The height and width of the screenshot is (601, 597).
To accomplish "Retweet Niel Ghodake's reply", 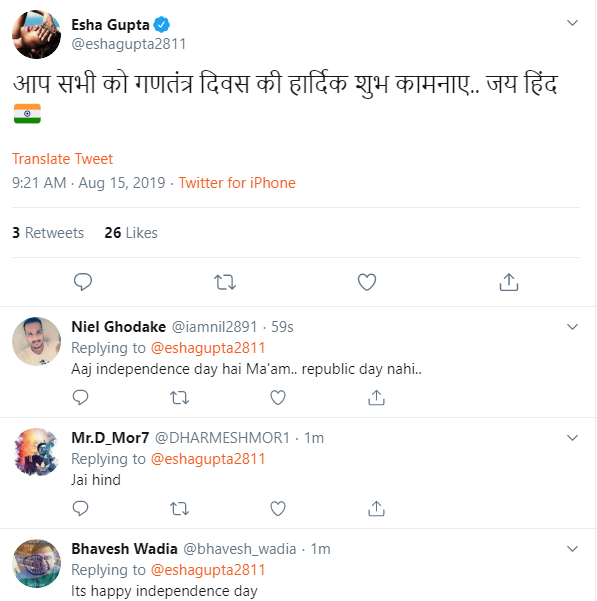I will (x=179, y=397).
